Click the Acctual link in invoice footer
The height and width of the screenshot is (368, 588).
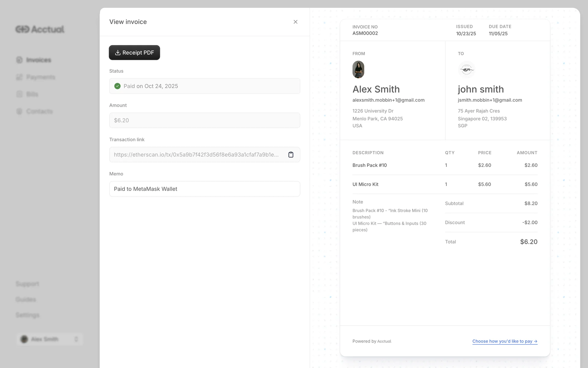(x=384, y=341)
